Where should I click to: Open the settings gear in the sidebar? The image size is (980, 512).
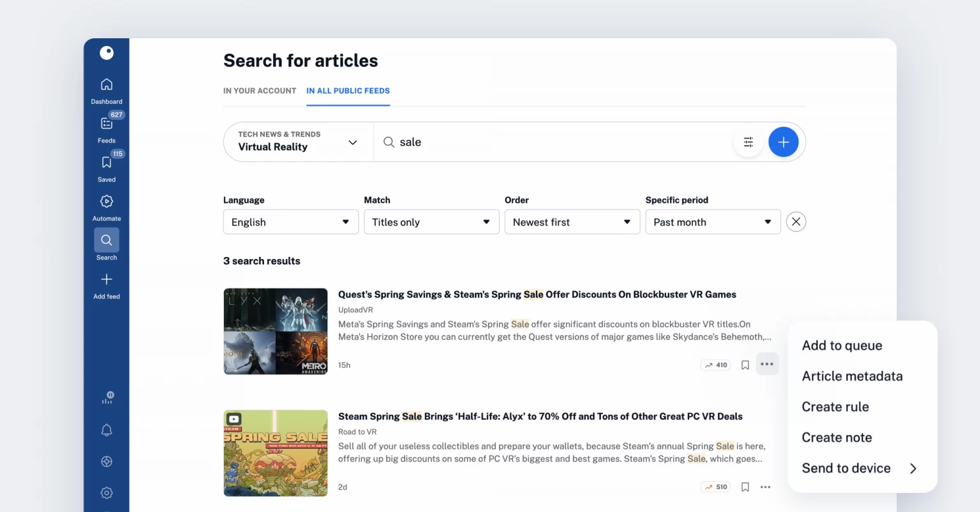pyautogui.click(x=106, y=492)
